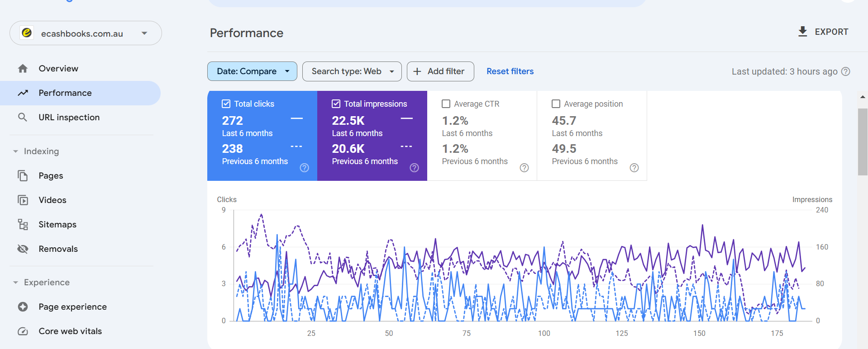Select Performance in the sidebar
This screenshot has width=868, height=349.
(x=65, y=93)
